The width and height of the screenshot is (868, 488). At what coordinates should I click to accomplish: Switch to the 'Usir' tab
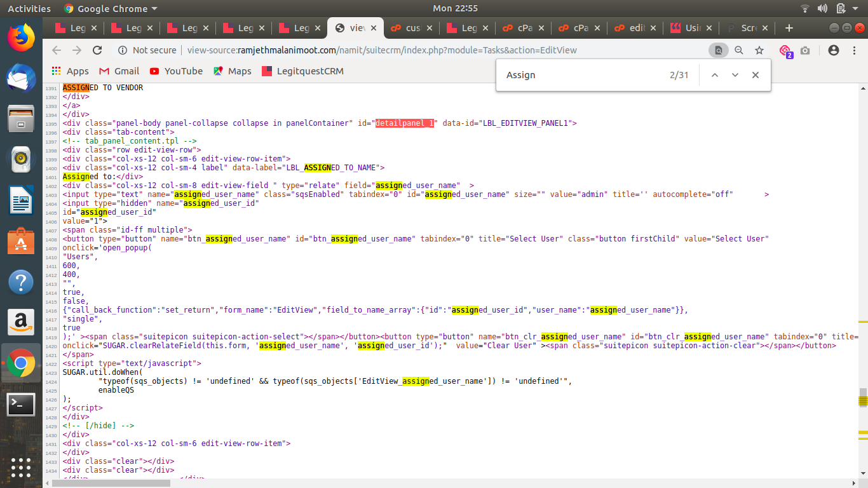click(691, 28)
